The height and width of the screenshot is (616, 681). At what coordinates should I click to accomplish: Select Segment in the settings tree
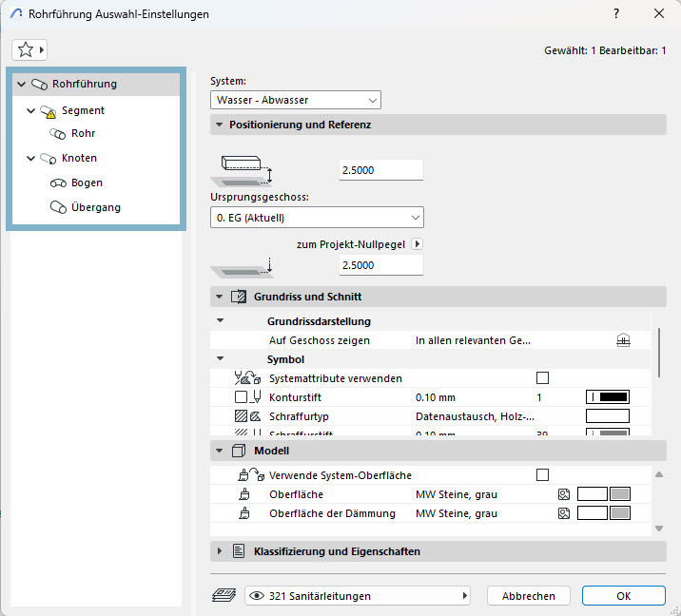83,110
